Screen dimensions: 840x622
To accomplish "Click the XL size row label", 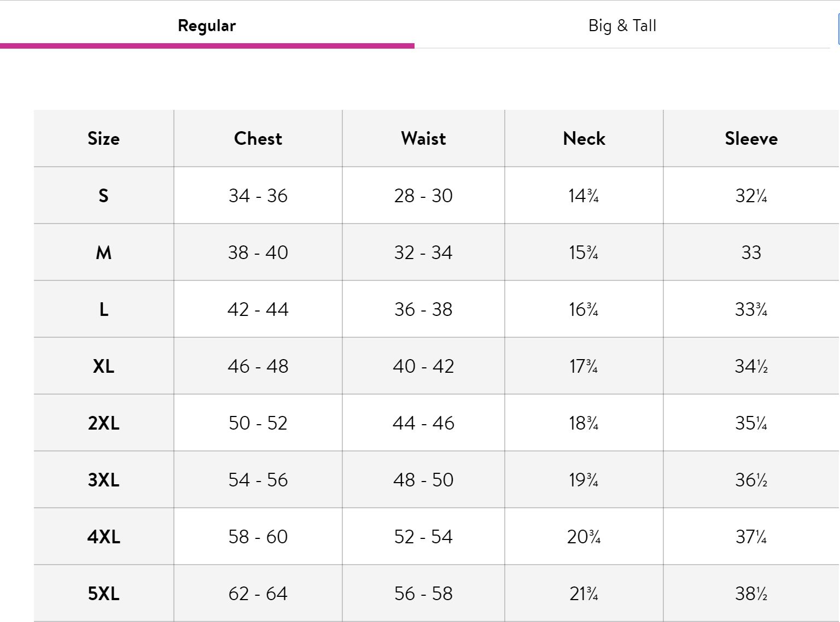I will click(x=103, y=366).
